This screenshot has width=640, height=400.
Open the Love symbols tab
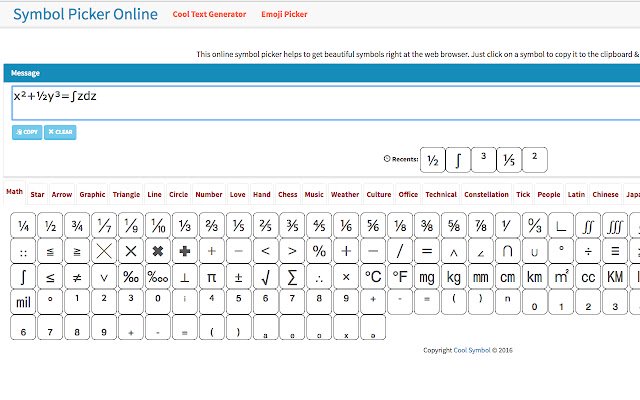[238, 194]
